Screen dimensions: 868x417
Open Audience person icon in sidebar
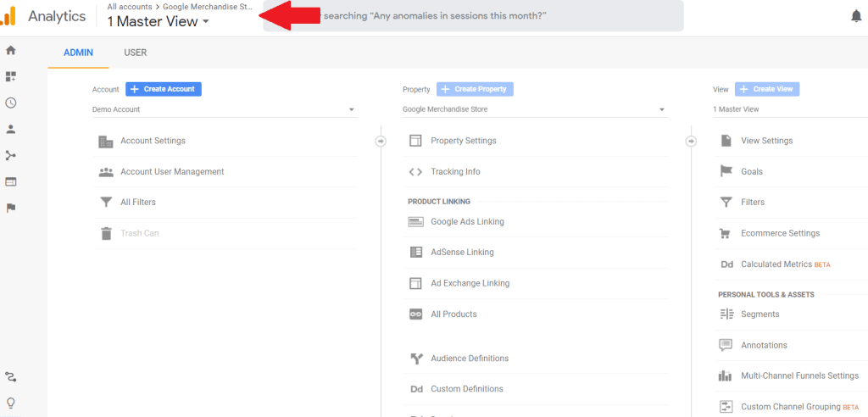pyautogui.click(x=10, y=129)
